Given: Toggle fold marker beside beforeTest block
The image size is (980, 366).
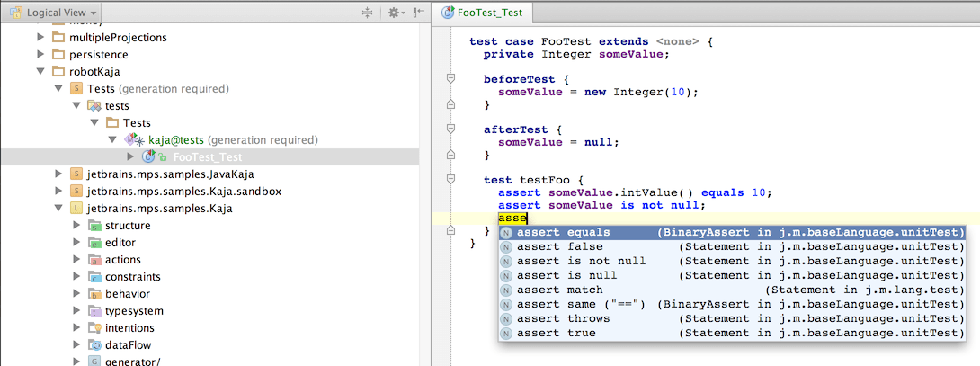Looking at the screenshot, I should pyautogui.click(x=451, y=79).
